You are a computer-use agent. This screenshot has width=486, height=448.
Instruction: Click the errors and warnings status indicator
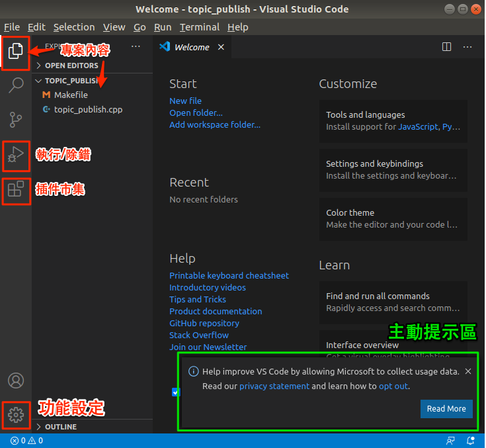pos(26,441)
